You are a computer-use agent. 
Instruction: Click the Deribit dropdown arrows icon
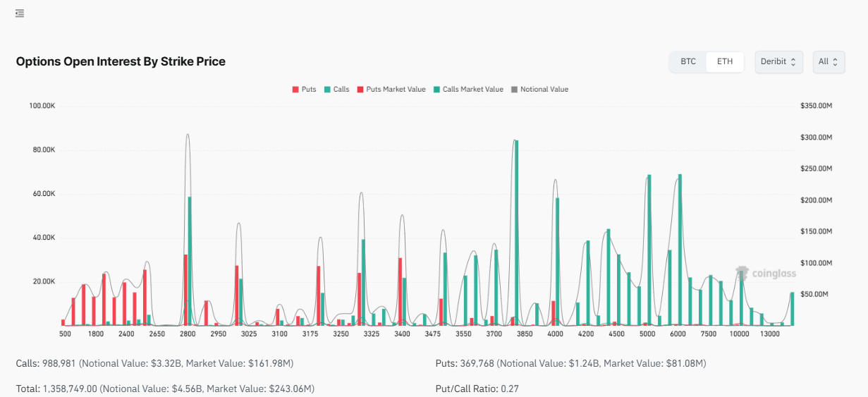click(x=793, y=61)
